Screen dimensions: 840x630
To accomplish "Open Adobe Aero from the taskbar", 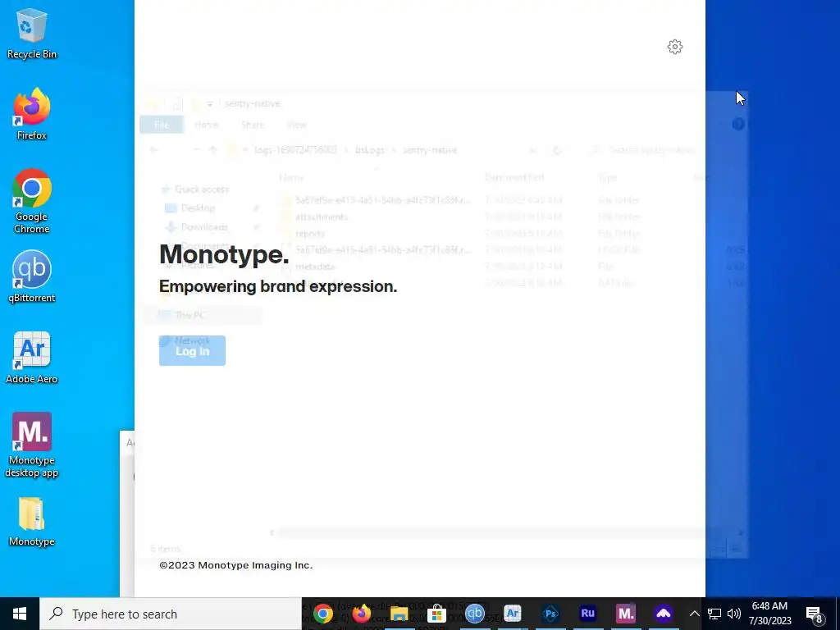I will [513, 614].
